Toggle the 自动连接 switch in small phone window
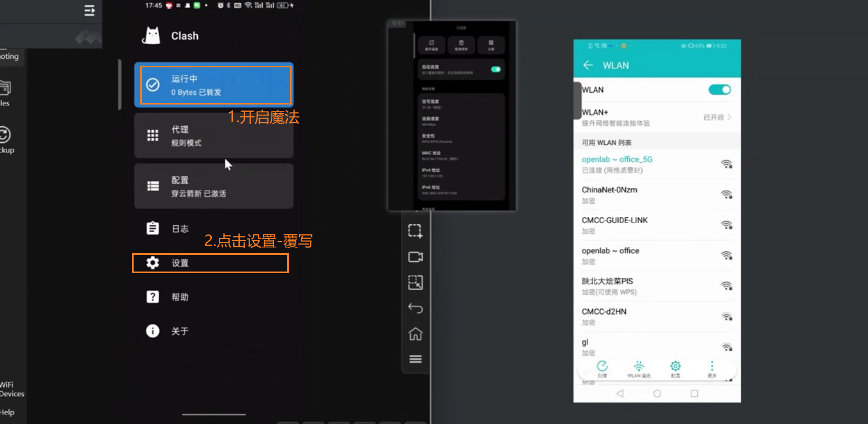Viewport: 868px width, 424px height. point(496,69)
